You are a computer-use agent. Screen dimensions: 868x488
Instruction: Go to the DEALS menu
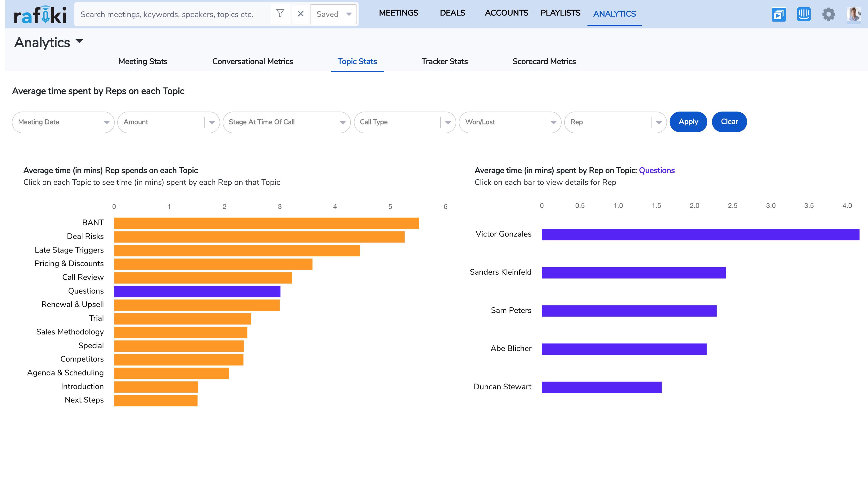point(452,13)
